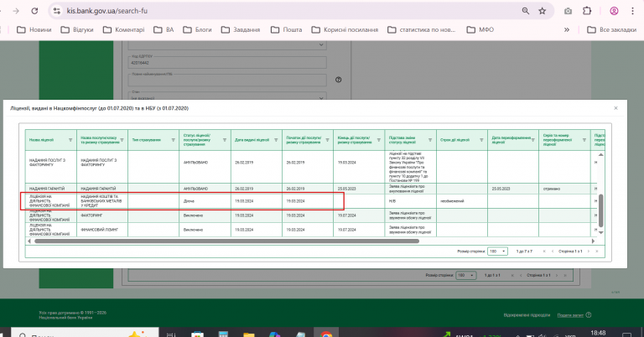This screenshot has height=337, width=644.
Task: Filter the 'Назва послуги/класу та ризику страхування' column
Action: (122, 140)
